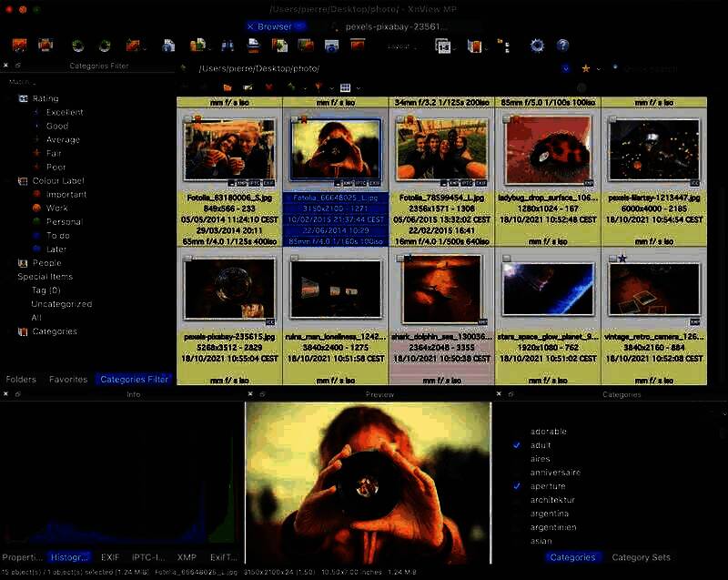Click the view mode grid icon
Viewport: 728px width, 580px height.
tap(345, 87)
